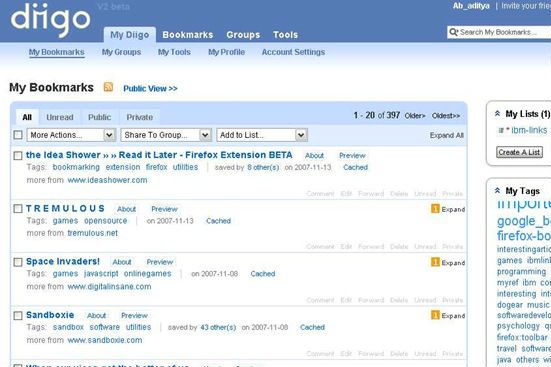Screen dimensions: 551x367
Task: Click Preview on the Space Invaders row
Action: pyautogui.click(x=160, y=262)
